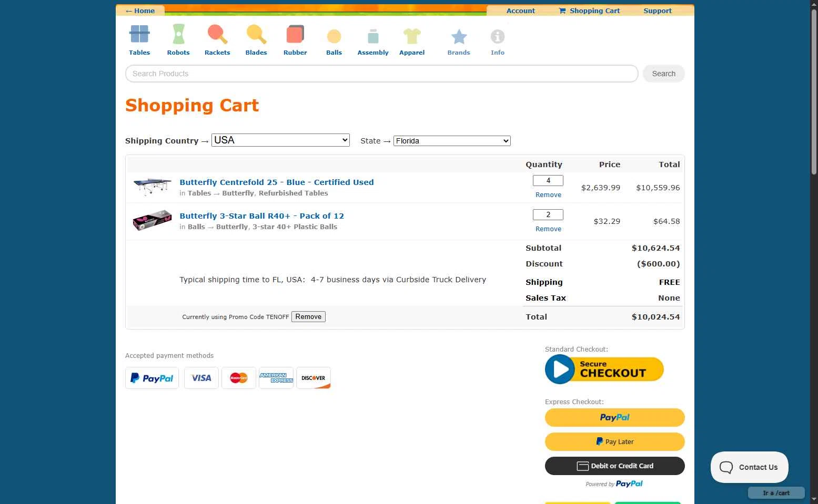Open the Rackets category icon

217,35
